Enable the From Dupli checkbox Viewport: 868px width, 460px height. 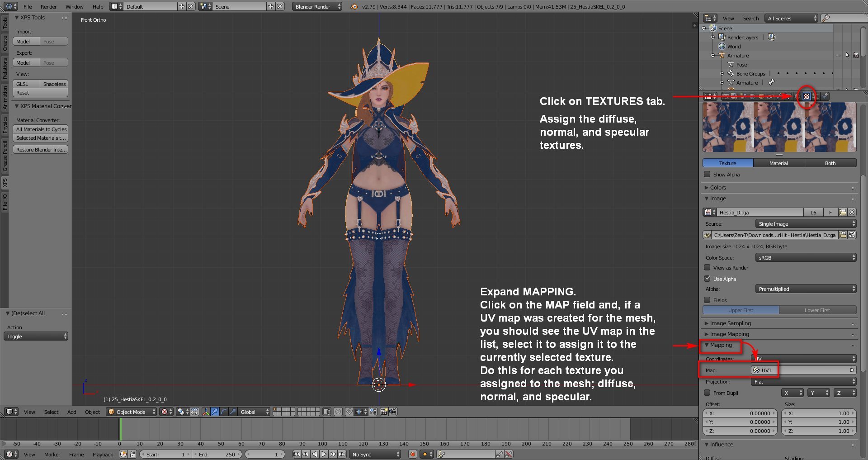click(707, 393)
